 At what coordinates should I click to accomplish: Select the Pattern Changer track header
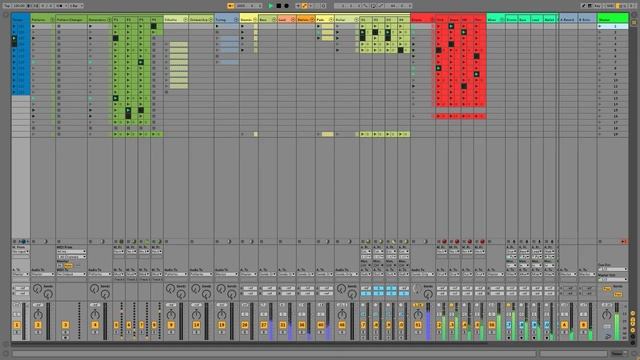[70, 20]
